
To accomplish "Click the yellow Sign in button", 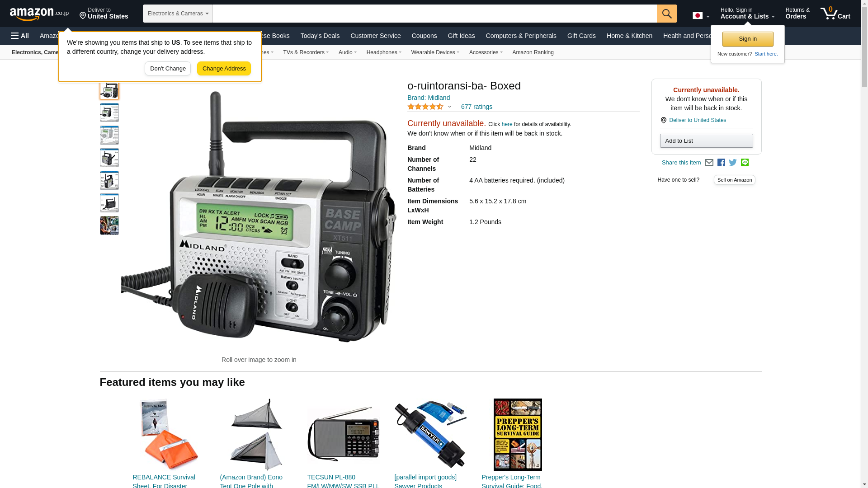I will (x=748, y=39).
